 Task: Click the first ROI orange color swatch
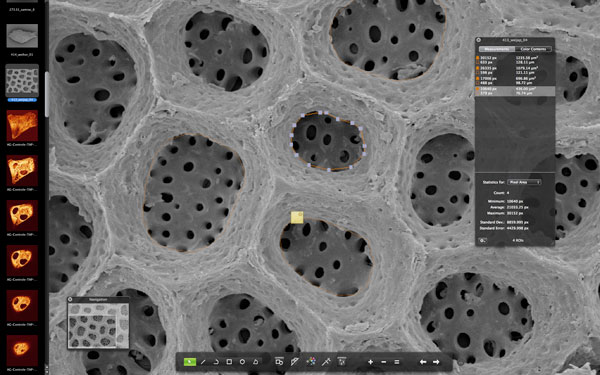tap(478, 58)
